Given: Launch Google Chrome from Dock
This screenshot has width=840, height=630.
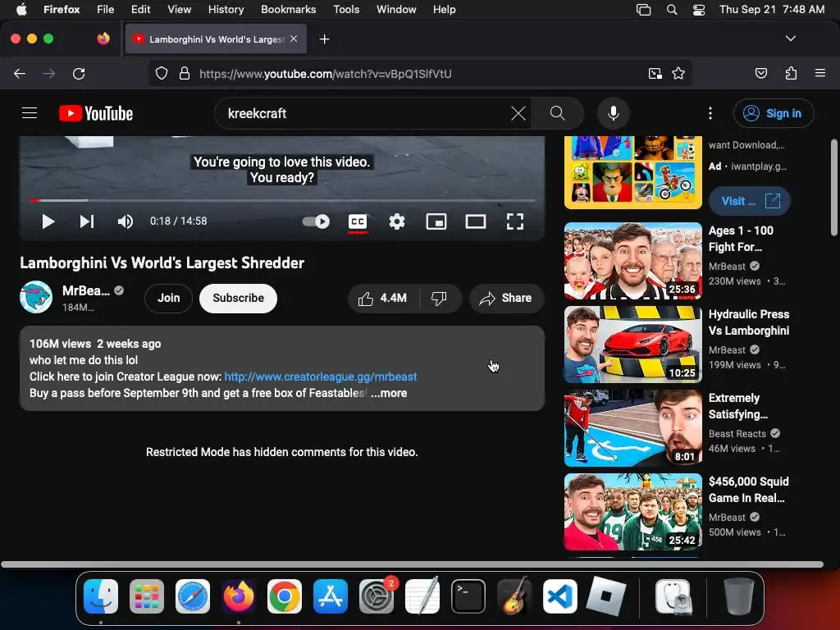Looking at the screenshot, I should (x=285, y=596).
